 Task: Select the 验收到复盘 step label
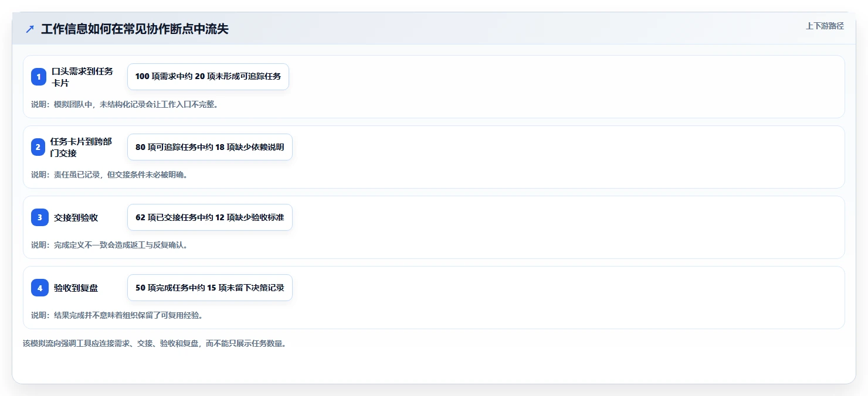76,288
